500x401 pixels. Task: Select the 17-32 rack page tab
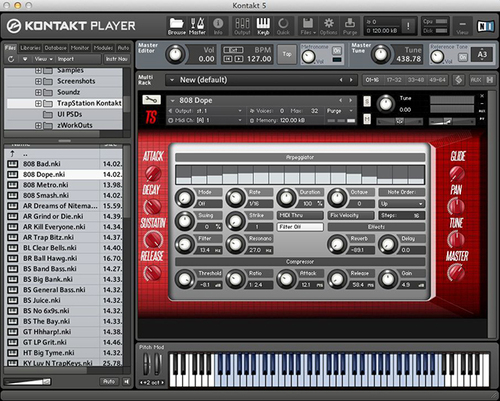pos(394,80)
